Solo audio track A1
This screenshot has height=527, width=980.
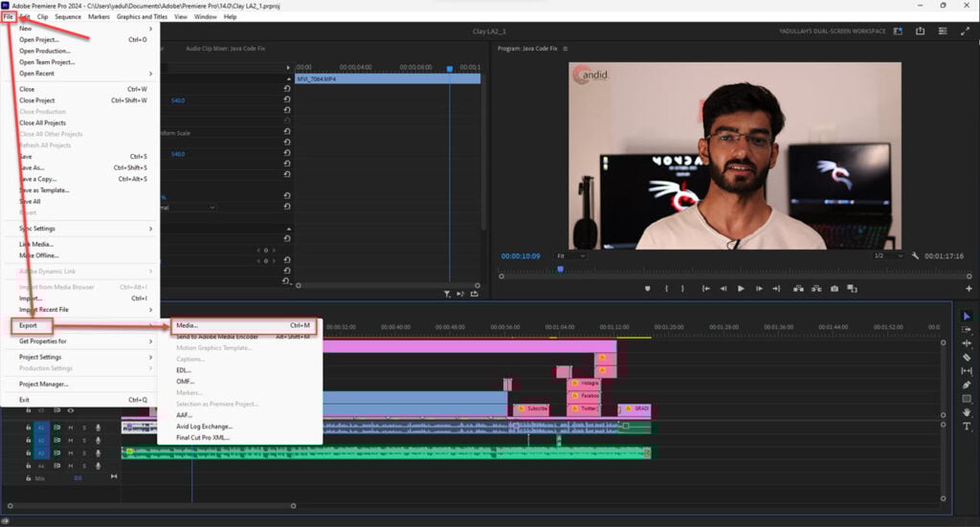point(84,428)
